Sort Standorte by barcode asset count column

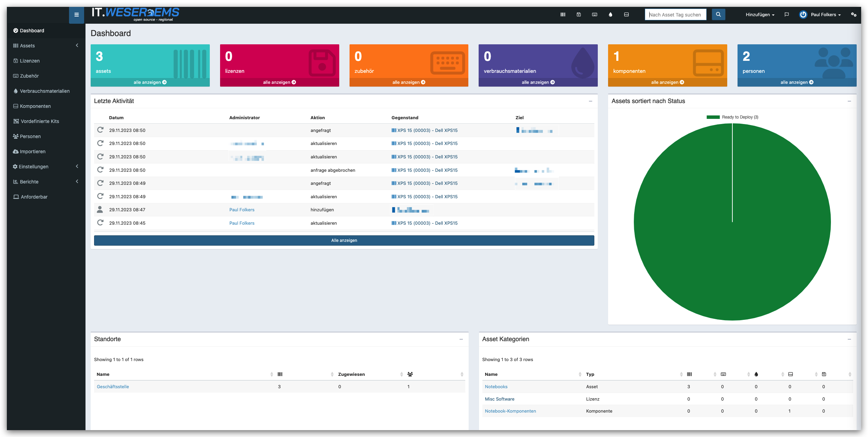coord(280,374)
